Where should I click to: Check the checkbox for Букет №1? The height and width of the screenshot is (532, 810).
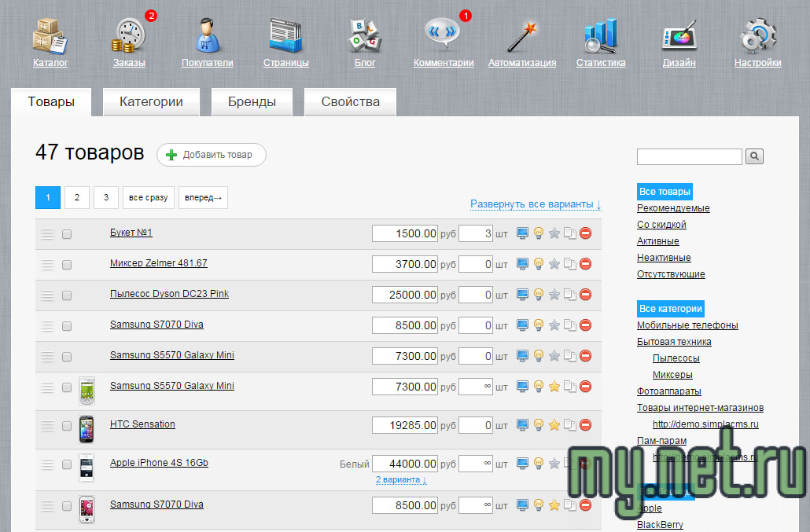[x=67, y=234]
